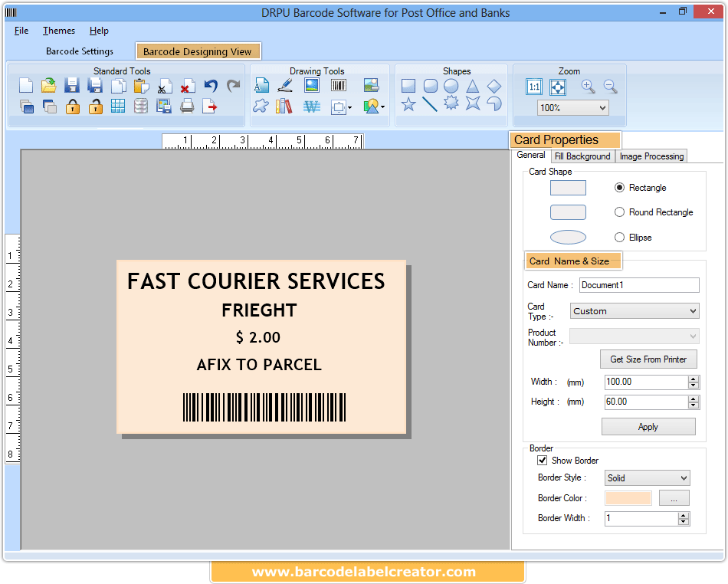The height and width of the screenshot is (584, 728).
Task: Click the single floppy disk Save icon
Action: click(x=72, y=86)
